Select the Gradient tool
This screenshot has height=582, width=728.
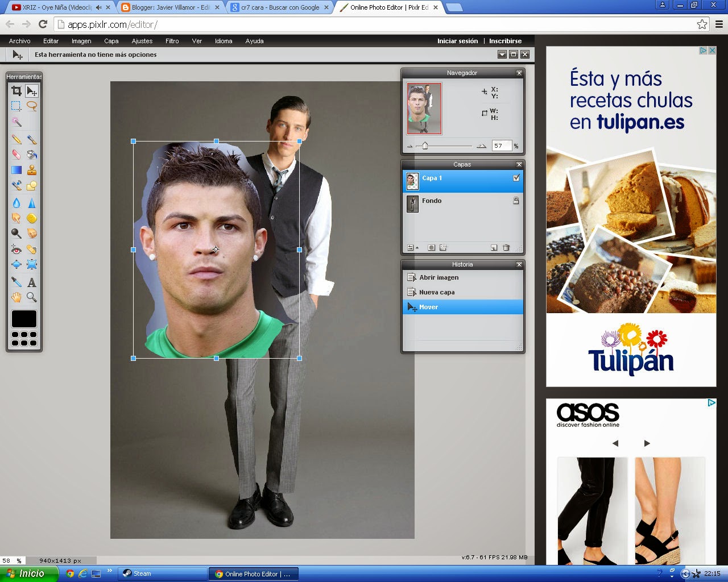click(16, 170)
